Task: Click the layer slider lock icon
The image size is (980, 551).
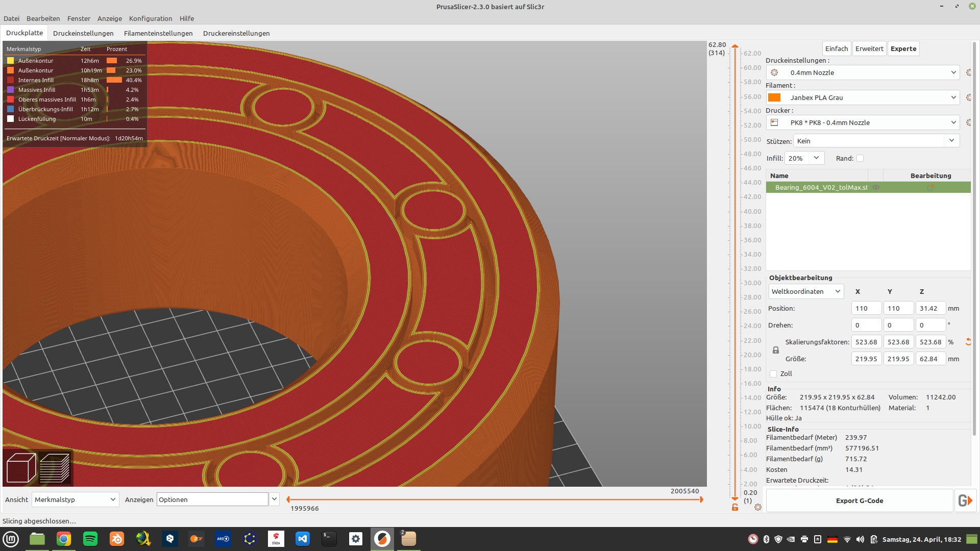Action: pos(735,507)
